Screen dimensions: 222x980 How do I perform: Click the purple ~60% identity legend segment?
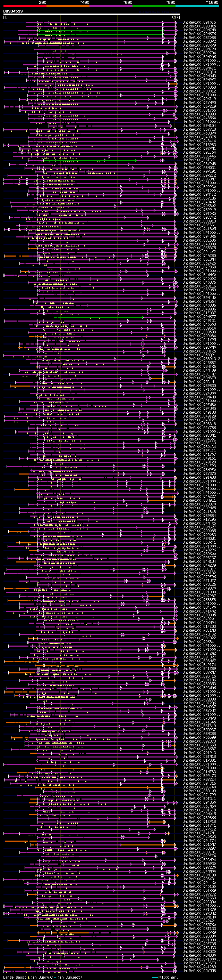[x=111, y=6]
